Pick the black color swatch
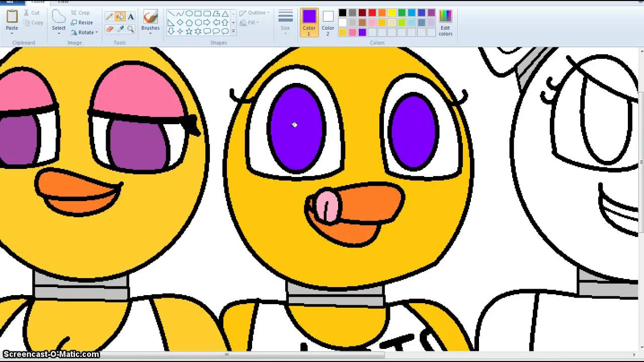This screenshot has height=362, width=644. point(343,13)
